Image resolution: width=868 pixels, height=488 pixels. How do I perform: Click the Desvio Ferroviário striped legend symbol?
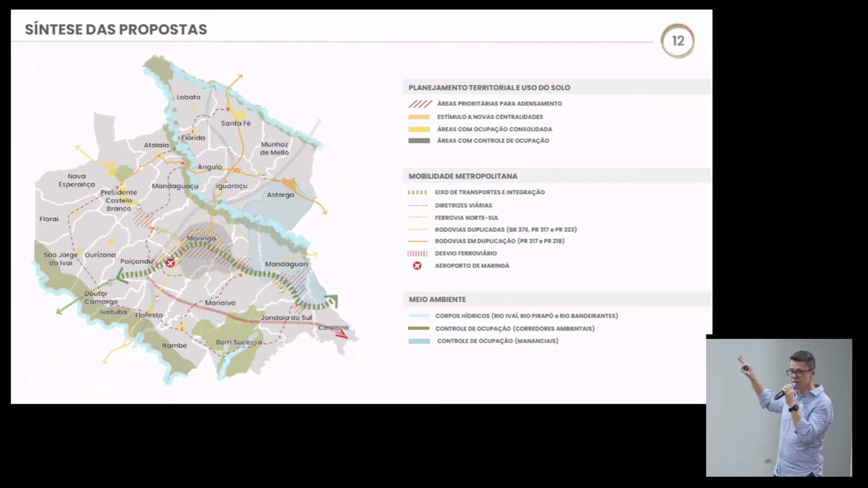(x=417, y=254)
